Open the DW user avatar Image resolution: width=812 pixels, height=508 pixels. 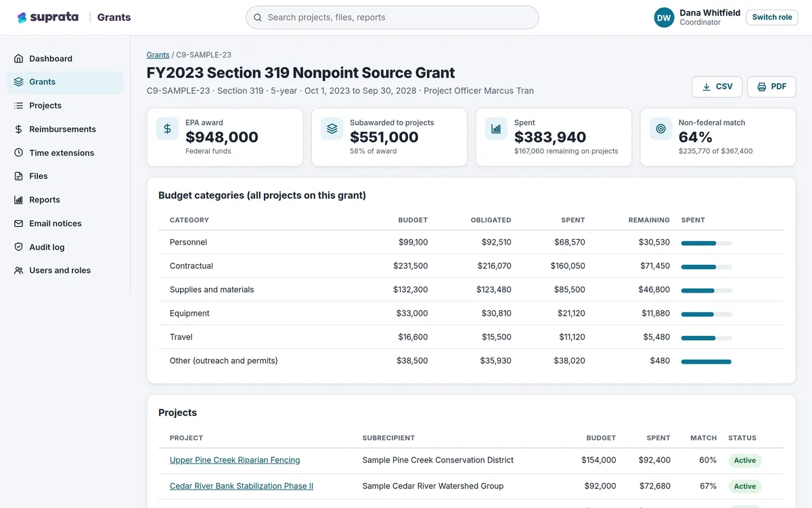click(664, 18)
